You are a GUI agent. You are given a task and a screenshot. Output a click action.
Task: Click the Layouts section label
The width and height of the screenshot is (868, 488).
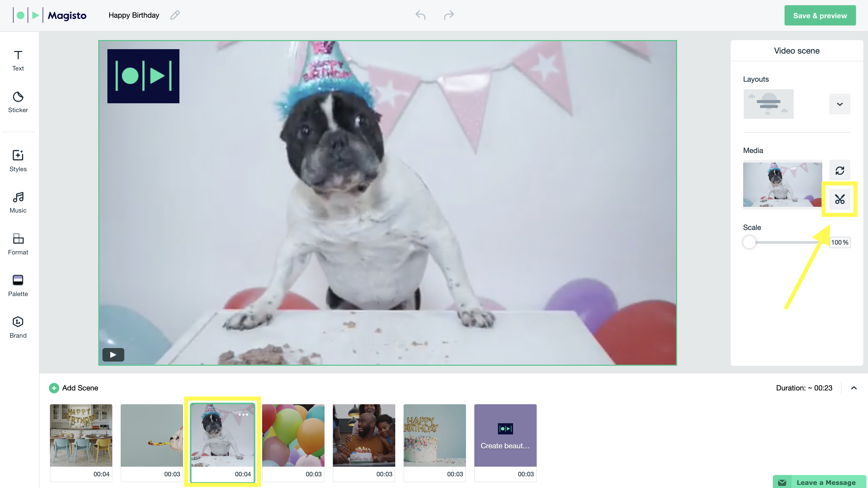[x=756, y=79]
